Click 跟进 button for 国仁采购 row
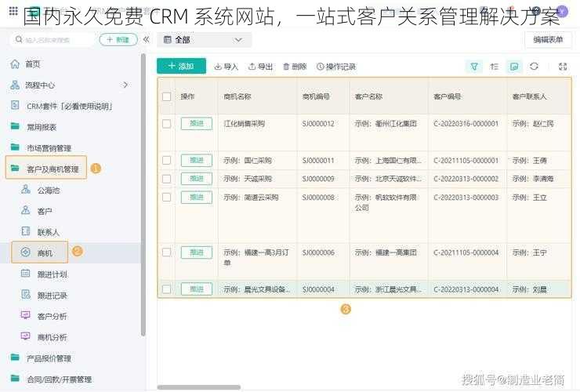 pyautogui.click(x=197, y=160)
